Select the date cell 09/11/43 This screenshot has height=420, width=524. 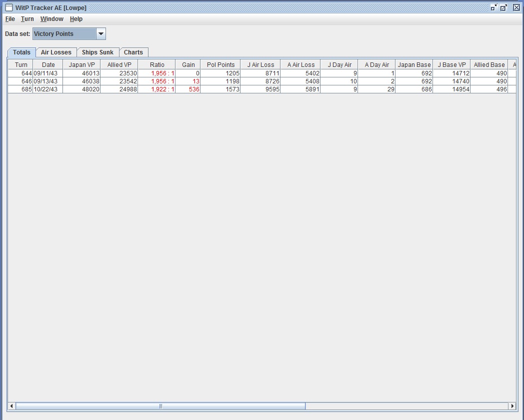point(48,73)
